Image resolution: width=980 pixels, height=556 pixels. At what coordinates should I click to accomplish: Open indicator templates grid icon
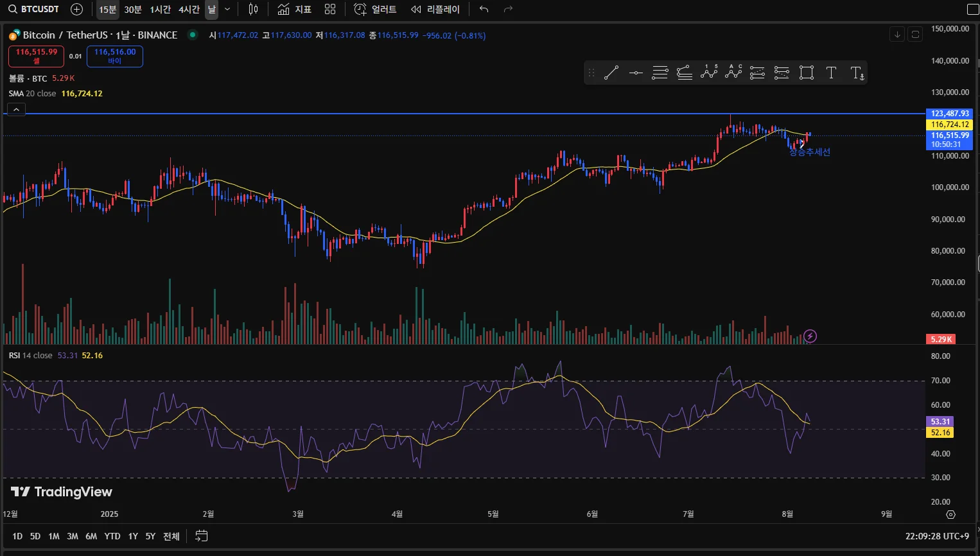click(x=330, y=10)
